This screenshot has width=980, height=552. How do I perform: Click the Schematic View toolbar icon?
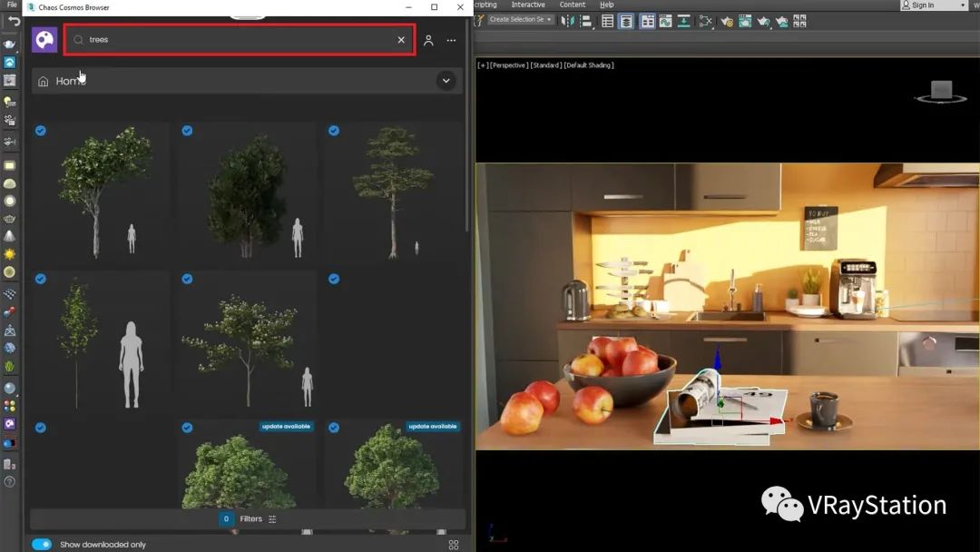[705, 21]
